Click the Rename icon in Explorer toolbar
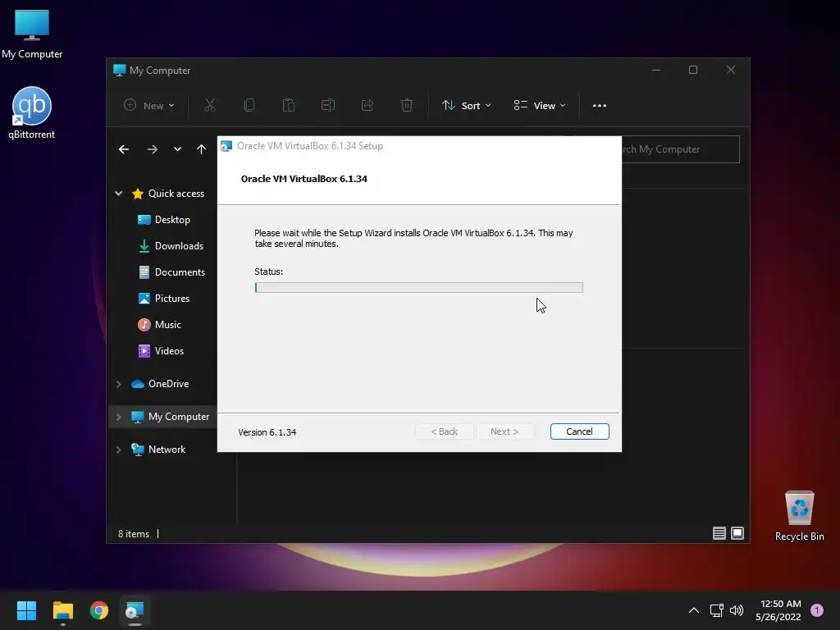Viewport: 840px width, 630px height. tap(328, 106)
